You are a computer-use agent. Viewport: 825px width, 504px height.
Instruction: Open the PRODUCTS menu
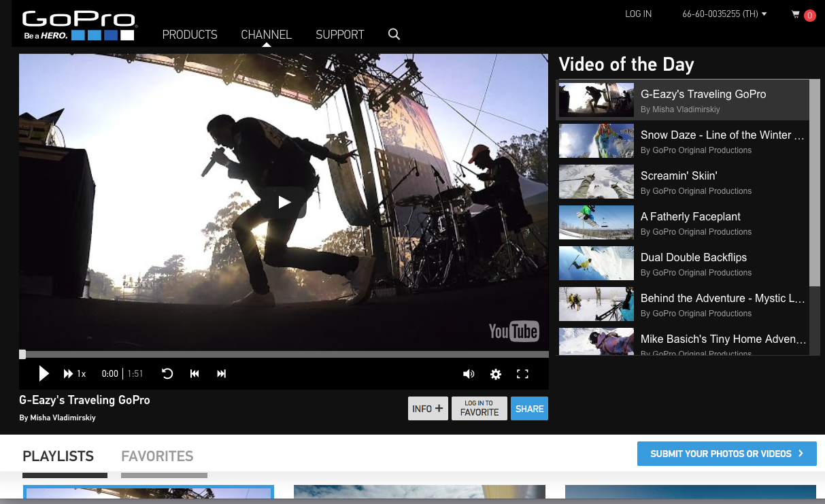pos(190,35)
